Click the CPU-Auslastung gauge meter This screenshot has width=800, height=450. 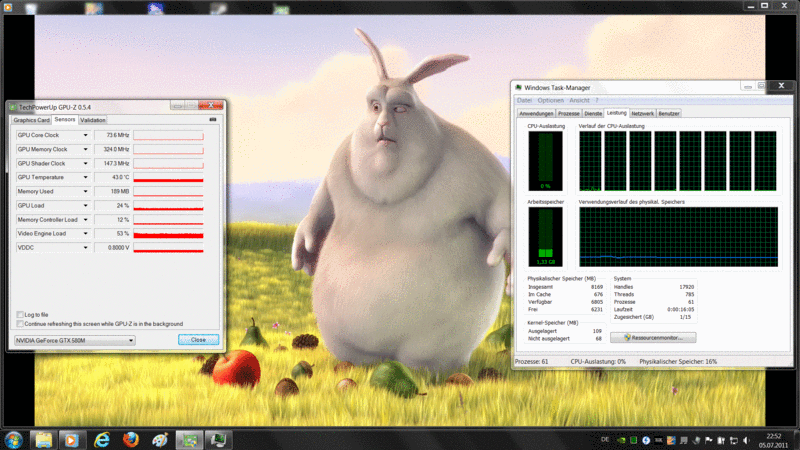(x=545, y=161)
